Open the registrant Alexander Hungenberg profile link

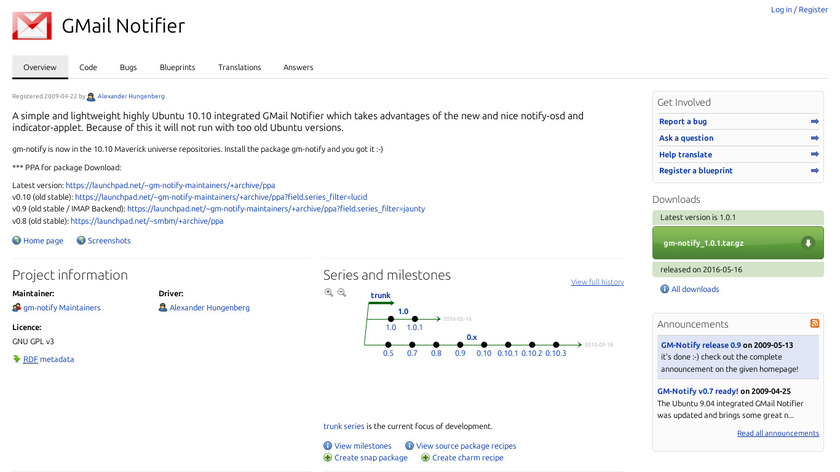[131, 96]
